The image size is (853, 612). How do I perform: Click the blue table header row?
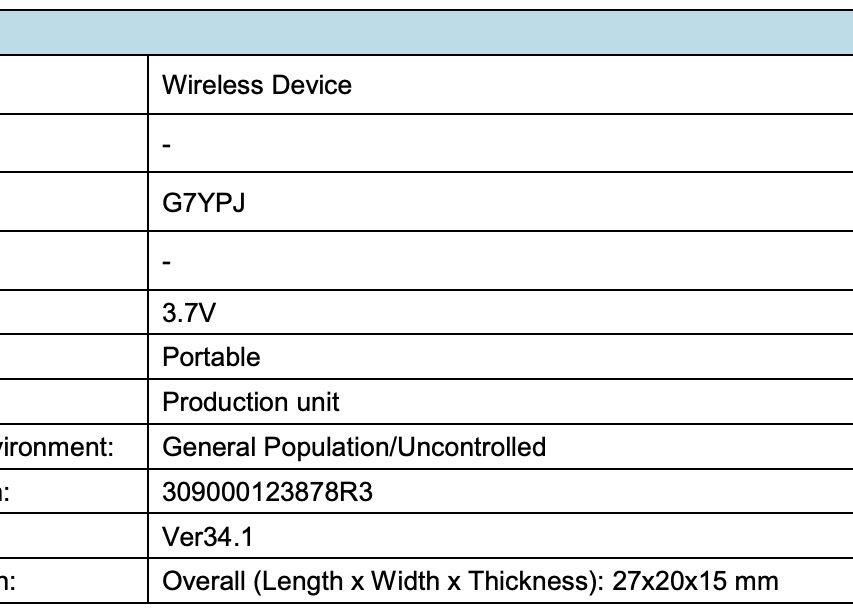pos(426,33)
